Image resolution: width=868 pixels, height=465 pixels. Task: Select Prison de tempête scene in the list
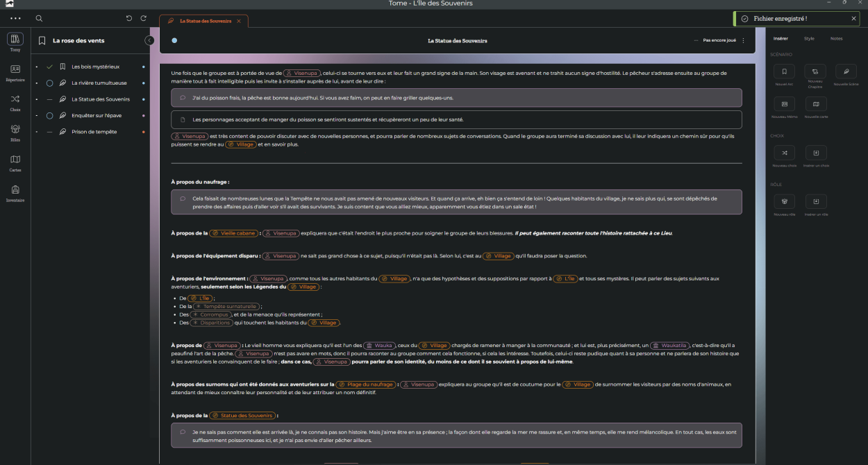(94, 132)
